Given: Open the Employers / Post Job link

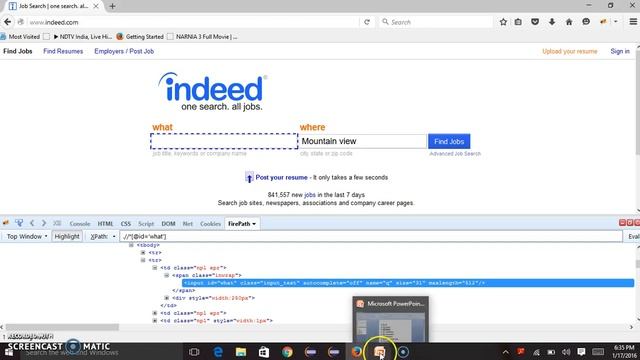Looking at the screenshot, I should point(124,51).
